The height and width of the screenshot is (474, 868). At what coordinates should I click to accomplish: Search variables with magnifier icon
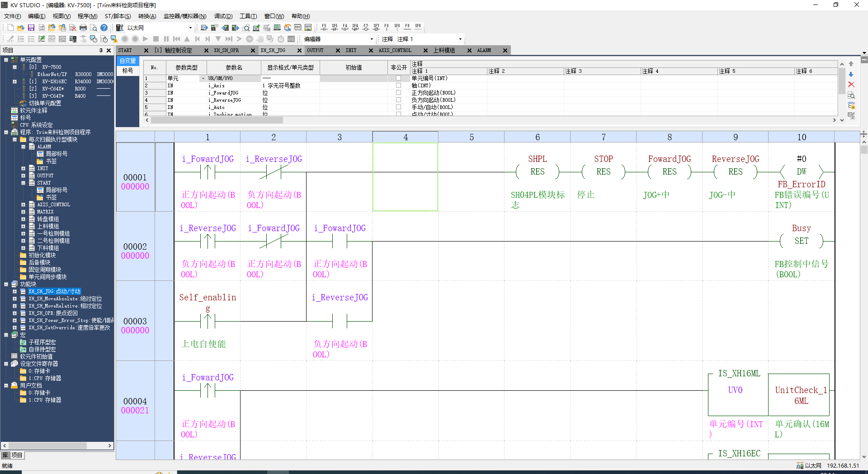pos(851,95)
